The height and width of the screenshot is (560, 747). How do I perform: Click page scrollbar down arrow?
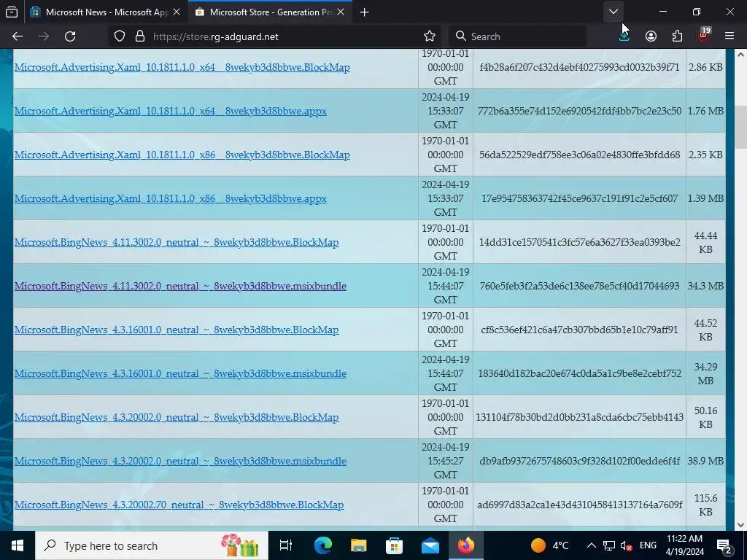740,525
